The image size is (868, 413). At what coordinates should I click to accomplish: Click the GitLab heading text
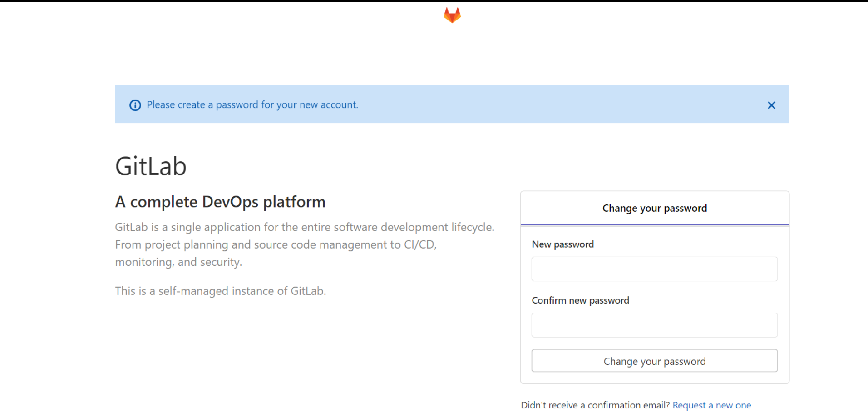click(151, 166)
